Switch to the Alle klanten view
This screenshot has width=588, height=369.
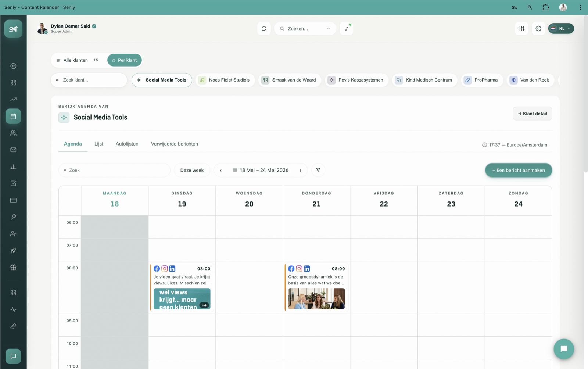click(78, 60)
